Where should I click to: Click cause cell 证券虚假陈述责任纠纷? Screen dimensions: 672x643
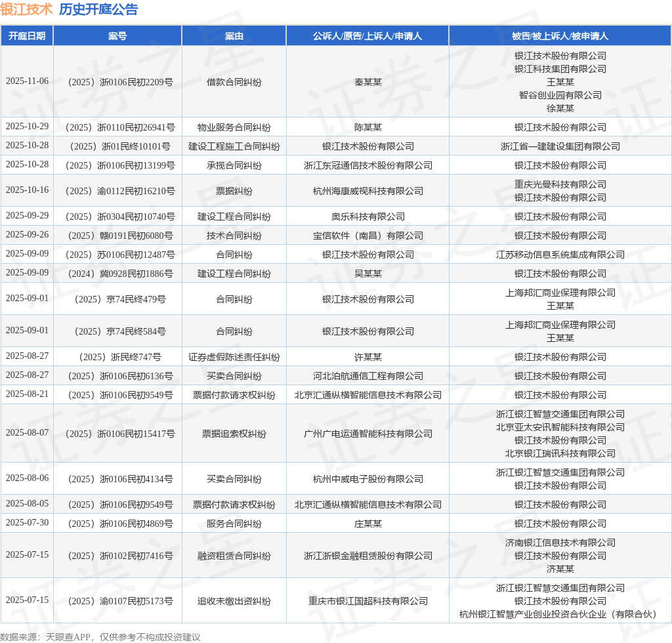click(x=234, y=358)
